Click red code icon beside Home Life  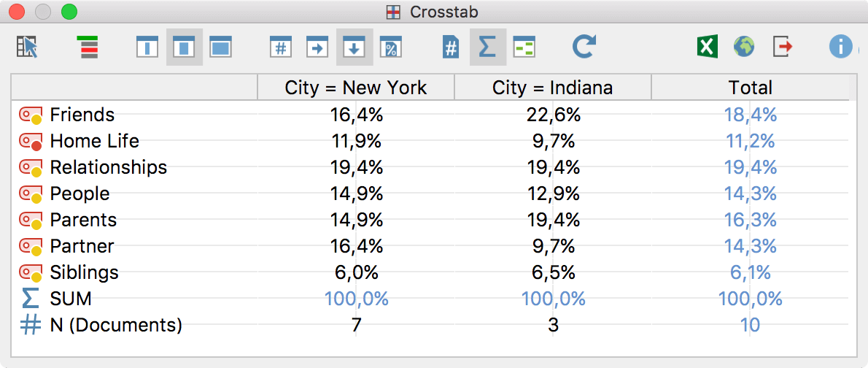(31, 142)
